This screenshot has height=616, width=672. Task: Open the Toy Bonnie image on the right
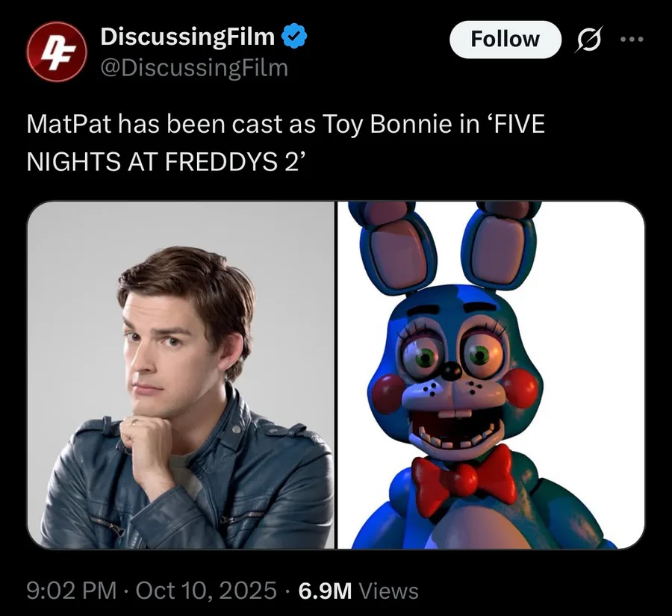pos(491,375)
